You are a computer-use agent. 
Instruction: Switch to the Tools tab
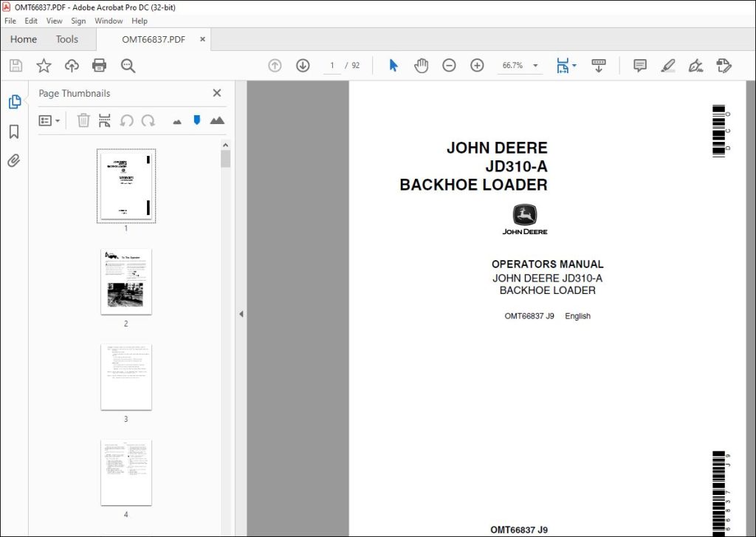click(x=66, y=39)
